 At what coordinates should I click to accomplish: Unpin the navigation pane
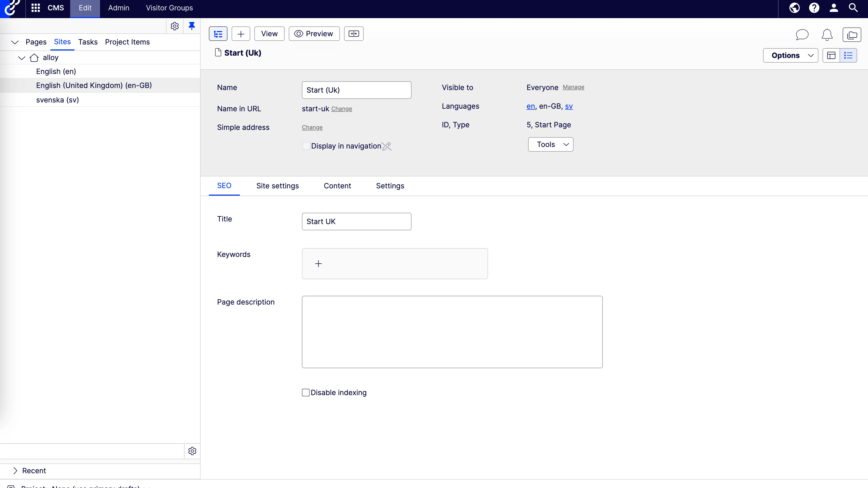[192, 26]
